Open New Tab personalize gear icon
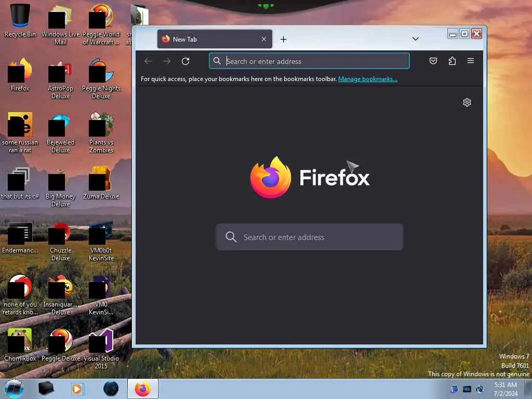 pos(467,102)
